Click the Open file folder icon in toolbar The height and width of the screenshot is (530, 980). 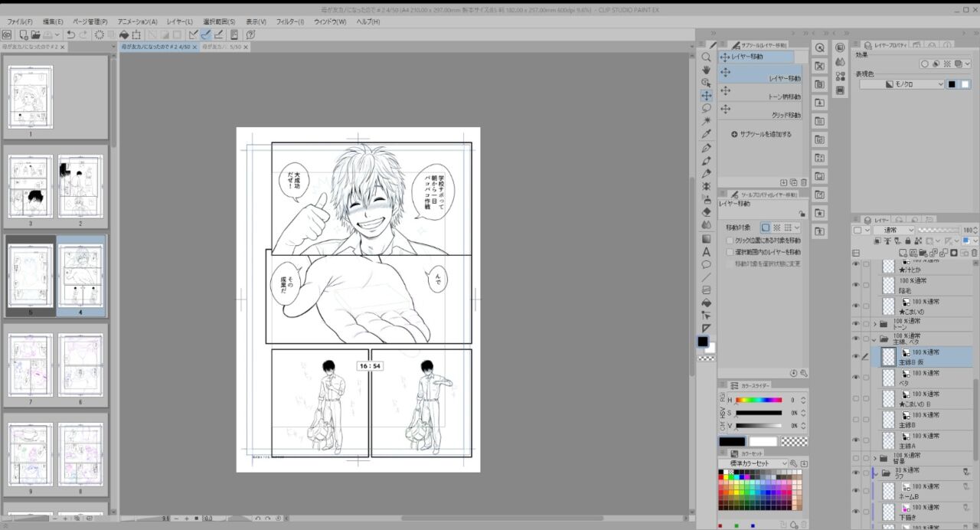tap(35, 34)
